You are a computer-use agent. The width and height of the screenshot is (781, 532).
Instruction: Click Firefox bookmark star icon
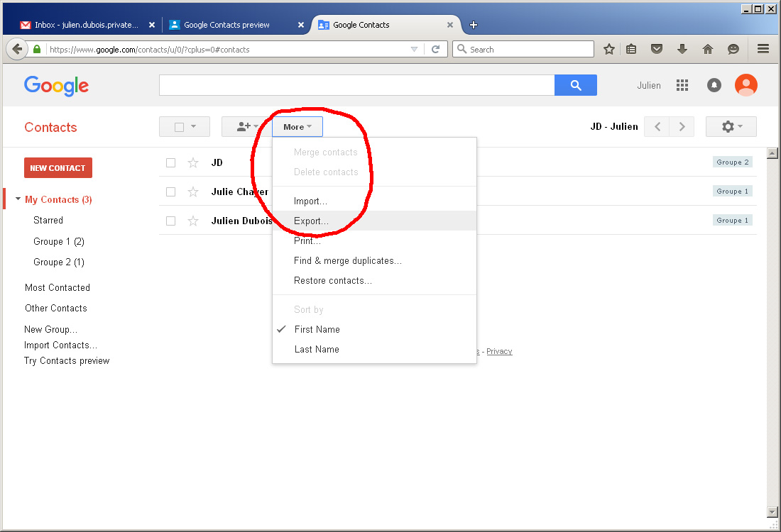click(609, 49)
